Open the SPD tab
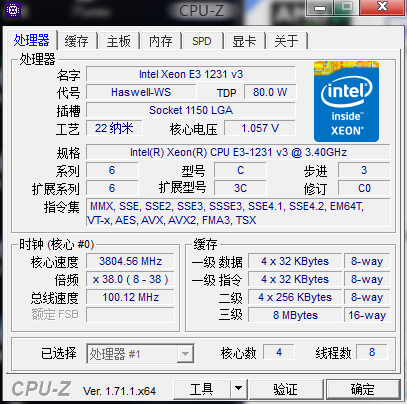407x404 pixels. [202, 41]
